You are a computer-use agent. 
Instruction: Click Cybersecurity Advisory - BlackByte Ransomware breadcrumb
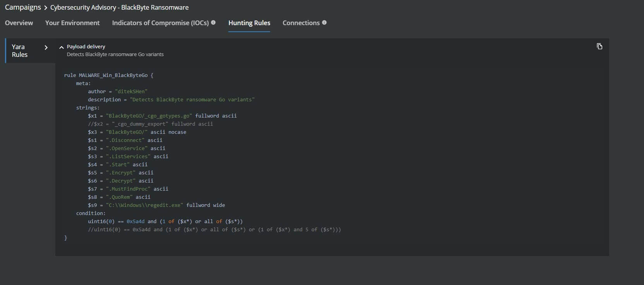pyautogui.click(x=120, y=7)
